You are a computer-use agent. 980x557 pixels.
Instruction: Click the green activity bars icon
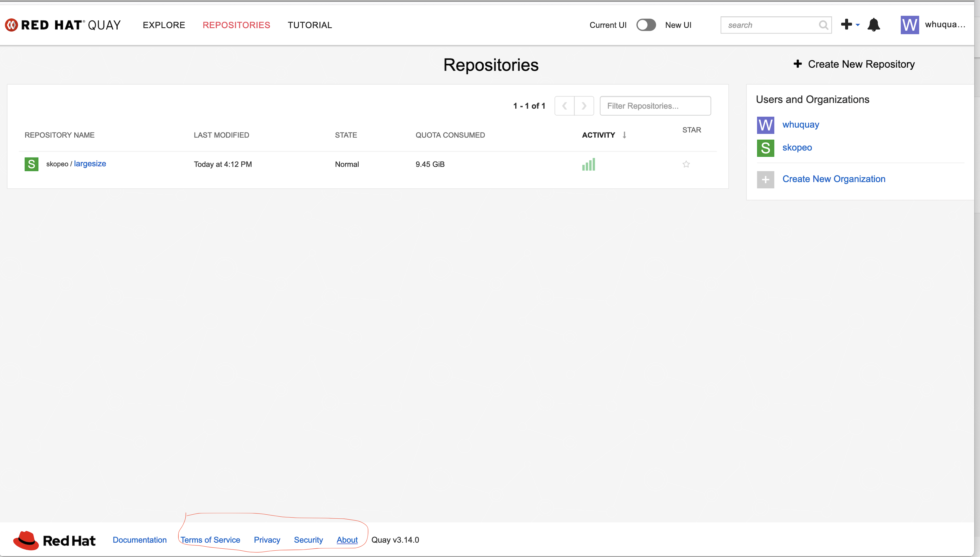pos(588,164)
